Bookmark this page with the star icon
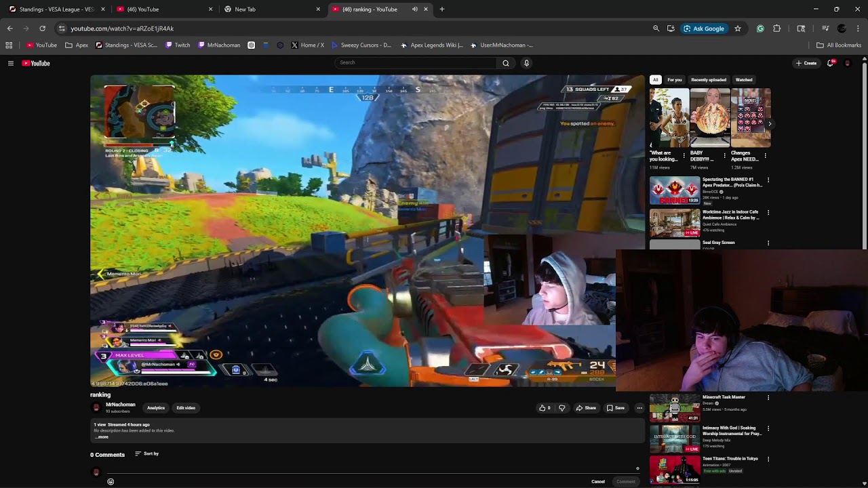 pyautogui.click(x=738, y=28)
